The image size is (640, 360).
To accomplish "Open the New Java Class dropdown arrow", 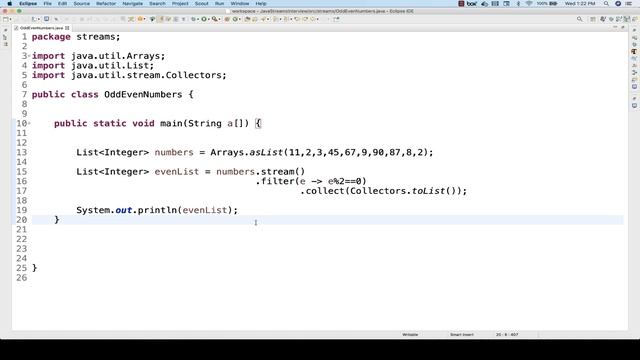I will [240, 19].
